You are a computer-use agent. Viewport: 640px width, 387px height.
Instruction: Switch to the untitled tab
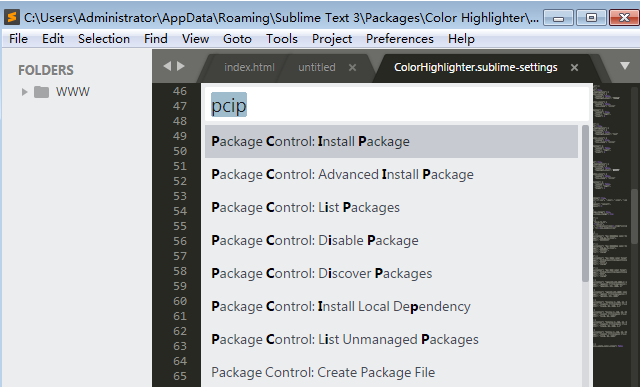317,67
